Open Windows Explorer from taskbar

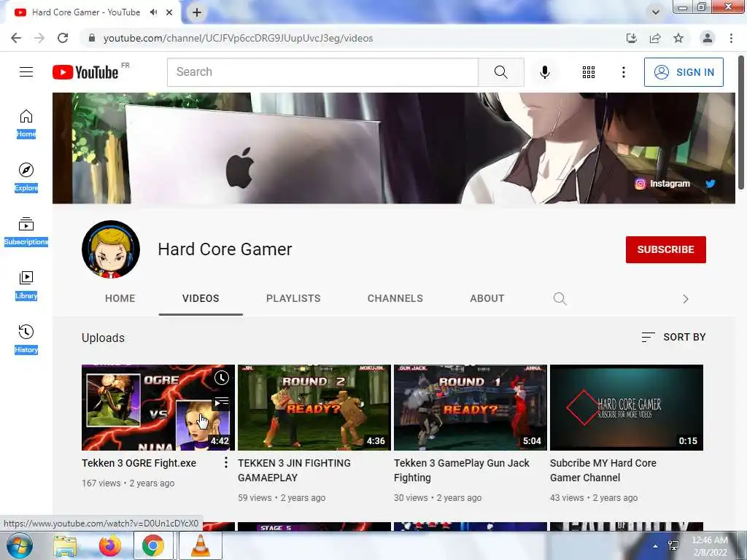(x=65, y=545)
